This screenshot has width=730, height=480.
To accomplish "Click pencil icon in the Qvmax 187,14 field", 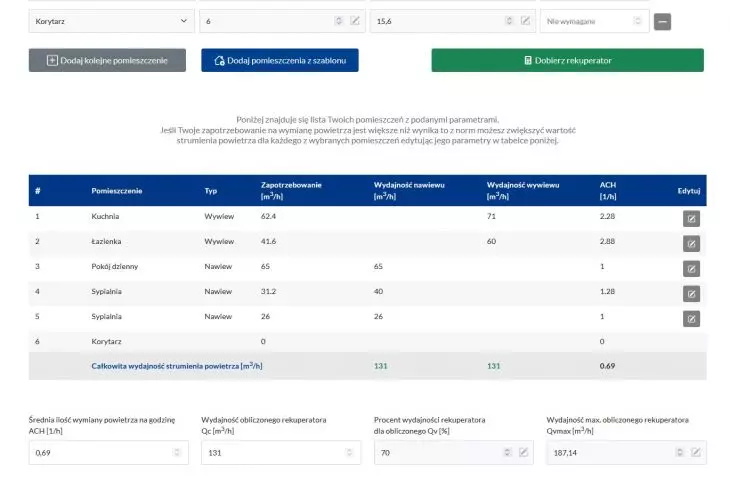I will pyautogui.click(x=696, y=452).
